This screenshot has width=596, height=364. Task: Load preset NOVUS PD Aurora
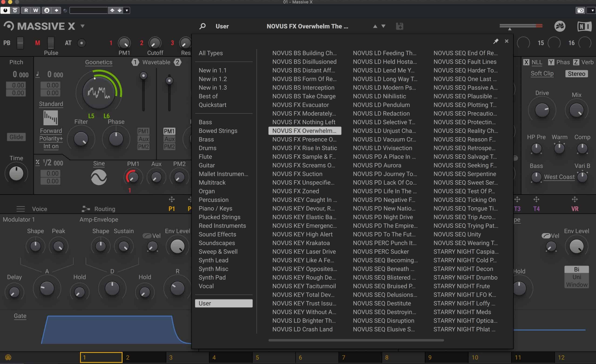(x=377, y=165)
